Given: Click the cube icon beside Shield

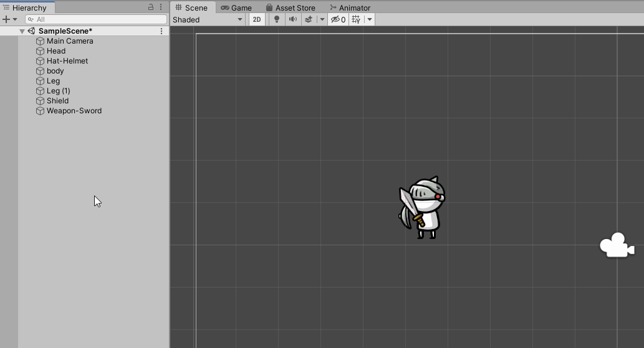Looking at the screenshot, I should [x=40, y=101].
